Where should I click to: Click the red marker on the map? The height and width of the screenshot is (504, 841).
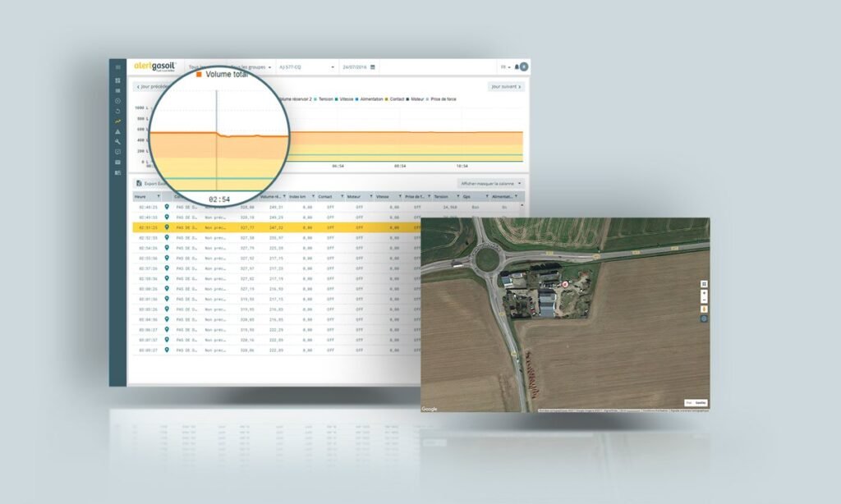click(x=565, y=284)
